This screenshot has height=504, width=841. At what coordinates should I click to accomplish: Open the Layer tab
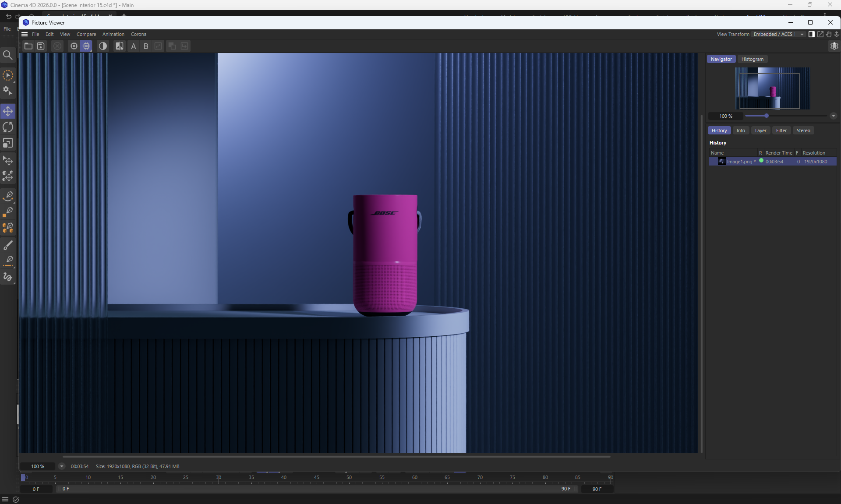[760, 130]
